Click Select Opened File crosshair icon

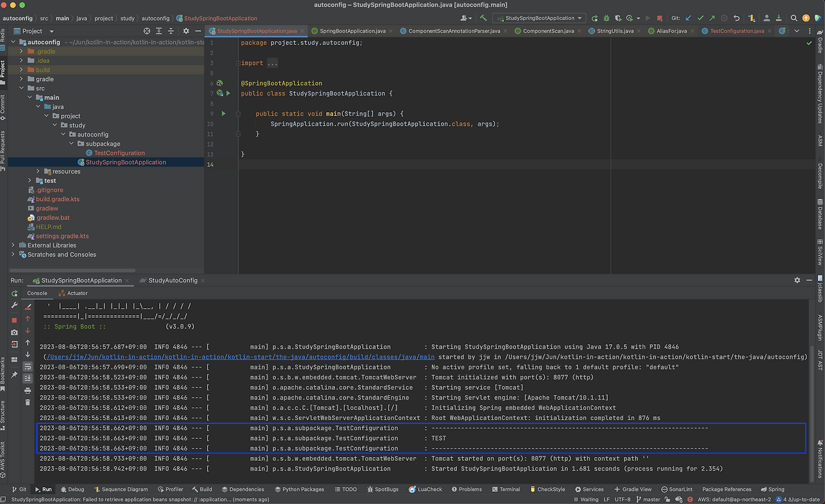click(x=147, y=31)
